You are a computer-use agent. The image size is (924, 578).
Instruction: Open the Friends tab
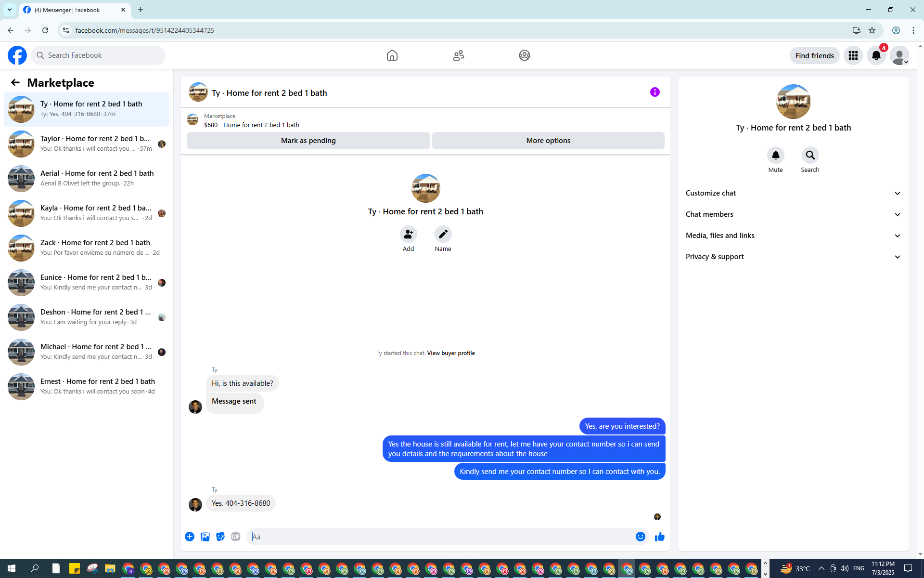(458, 55)
